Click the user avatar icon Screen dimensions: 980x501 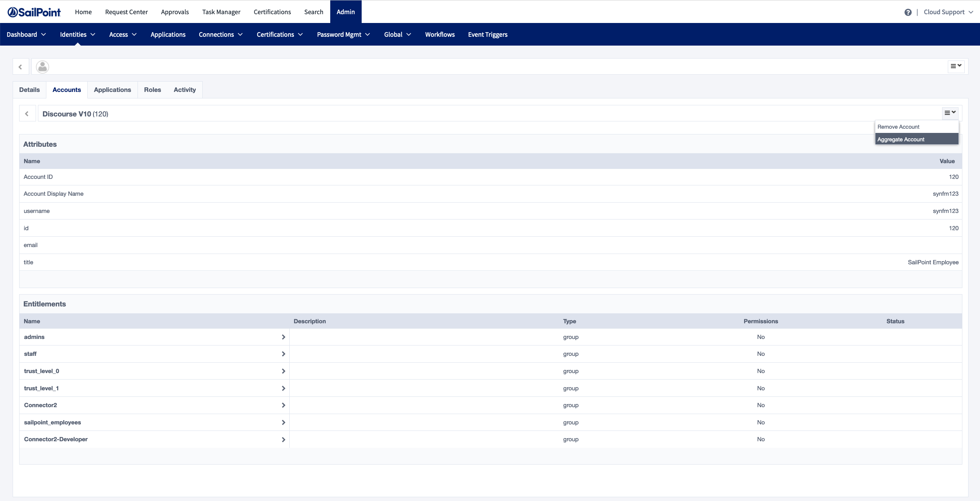pyautogui.click(x=42, y=67)
